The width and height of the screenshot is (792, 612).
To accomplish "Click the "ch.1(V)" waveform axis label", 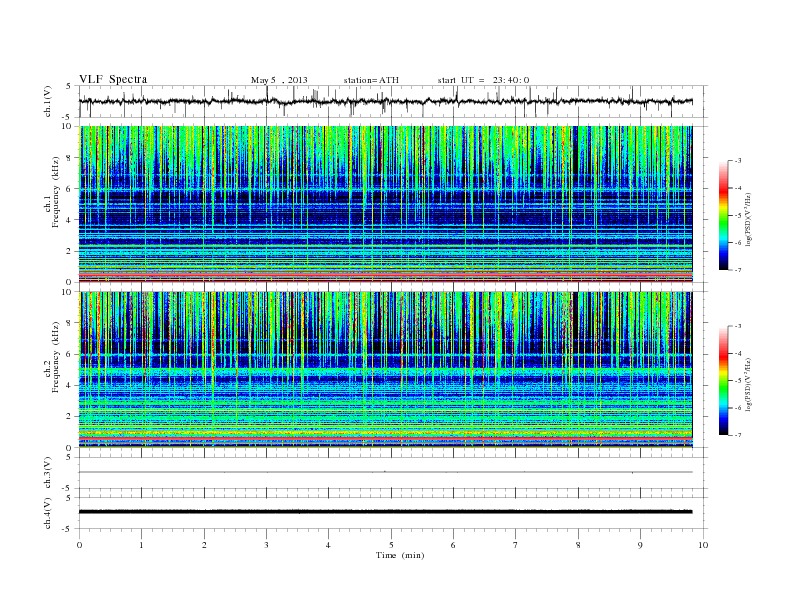I will click(x=48, y=101).
